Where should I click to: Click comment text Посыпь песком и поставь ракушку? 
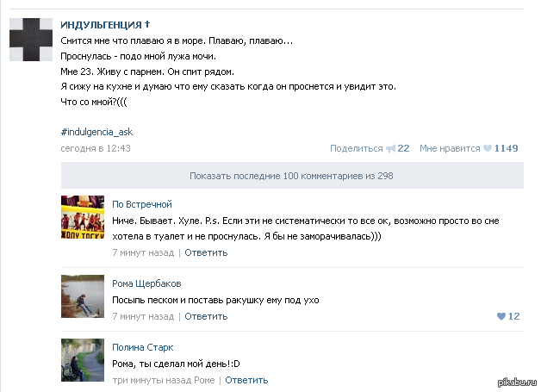pyautogui.click(x=215, y=300)
